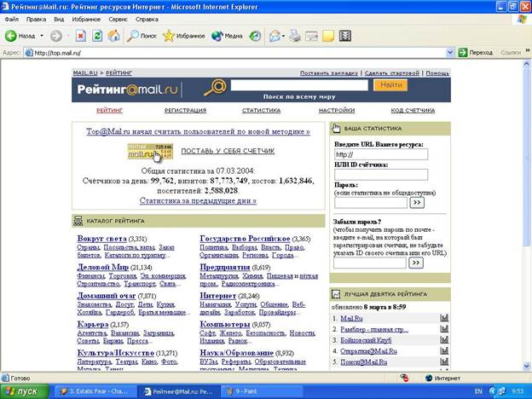Open the Избранное menu in menu bar
The image size is (532, 399).
(x=85, y=18)
